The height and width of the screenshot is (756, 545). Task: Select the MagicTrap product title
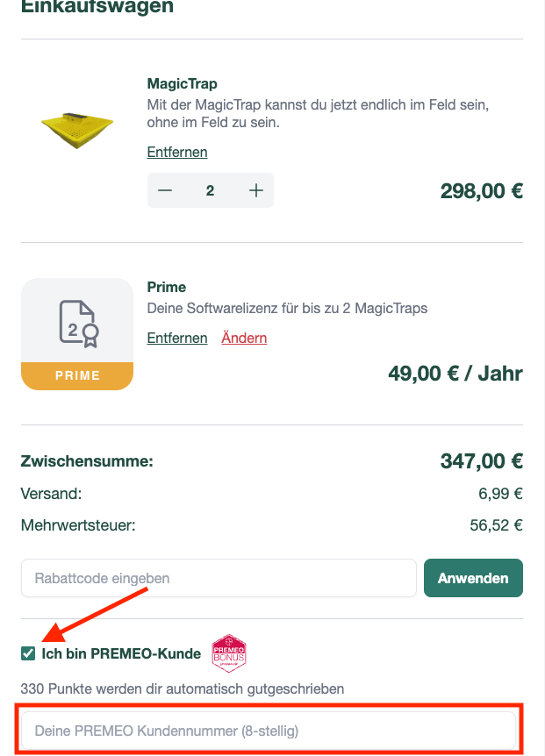click(182, 85)
